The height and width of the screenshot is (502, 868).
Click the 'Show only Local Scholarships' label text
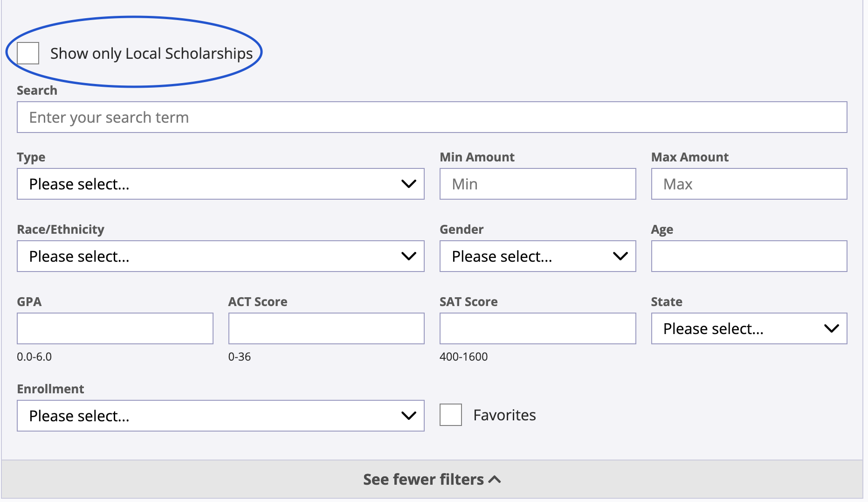pyautogui.click(x=151, y=54)
